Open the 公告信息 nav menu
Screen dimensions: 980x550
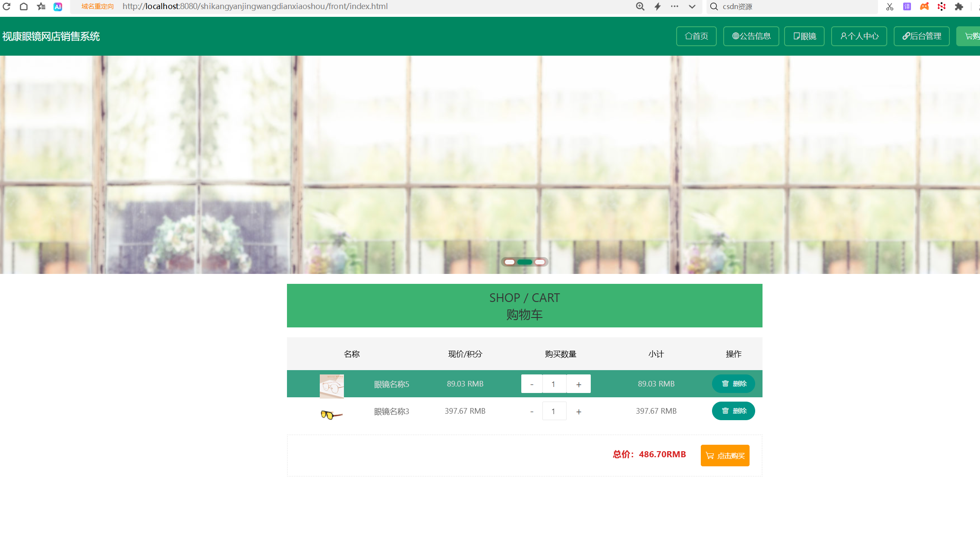pyautogui.click(x=751, y=36)
